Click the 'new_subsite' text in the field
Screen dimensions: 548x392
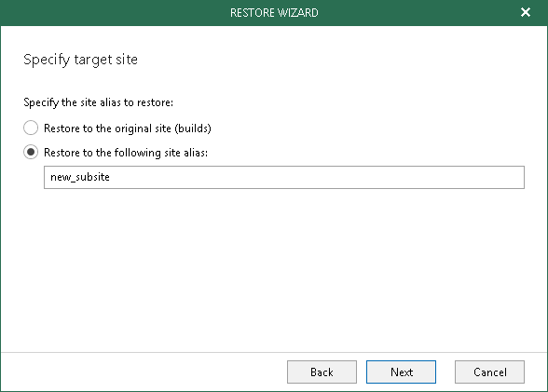[80, 177]
